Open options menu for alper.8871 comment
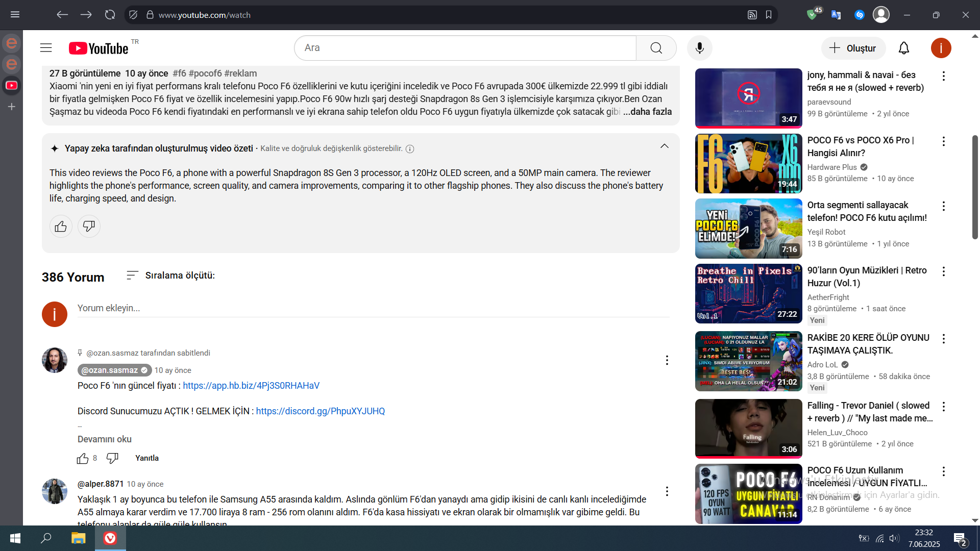The height and width of the screenshot is (551, 980). click(x=667, y=491)
